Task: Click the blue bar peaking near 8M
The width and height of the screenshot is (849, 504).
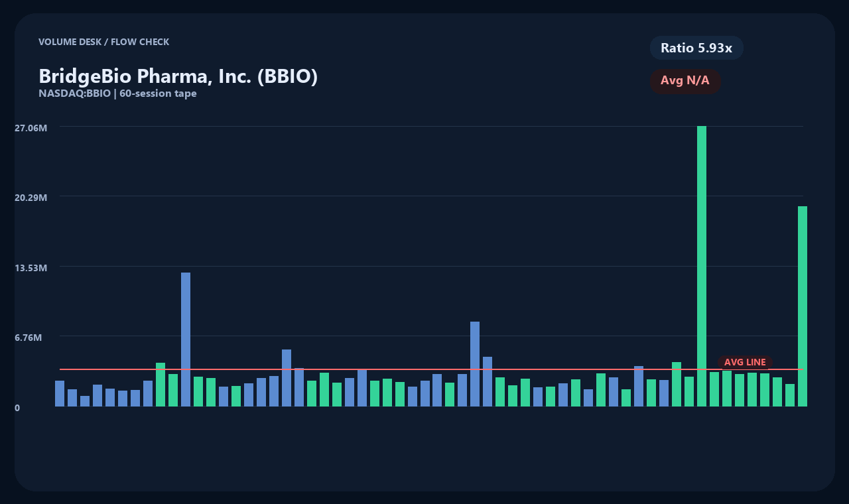Action: tap(475, 364)
